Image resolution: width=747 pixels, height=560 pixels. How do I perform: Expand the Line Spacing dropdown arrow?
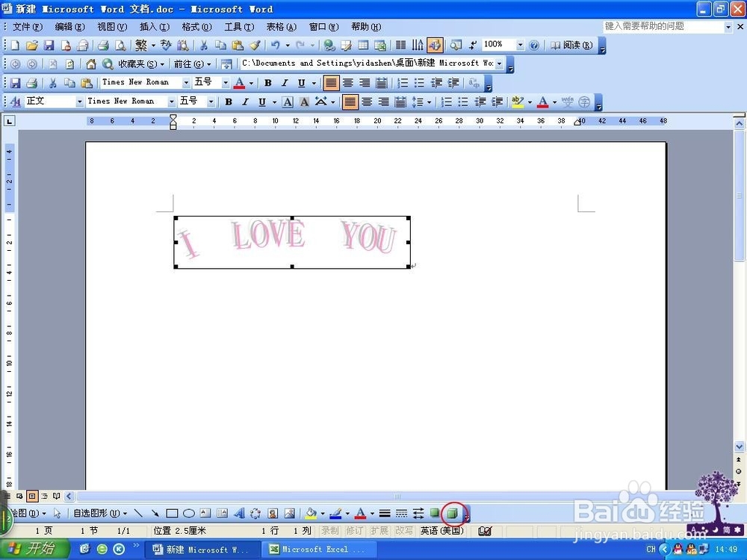tap(430, 102)
